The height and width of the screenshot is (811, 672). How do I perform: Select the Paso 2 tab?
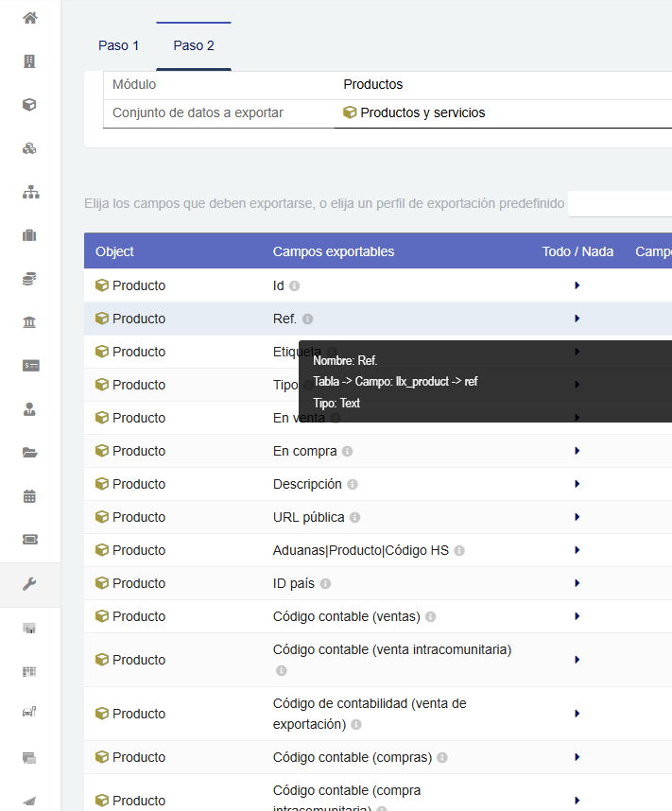click(x=193, y=45)
